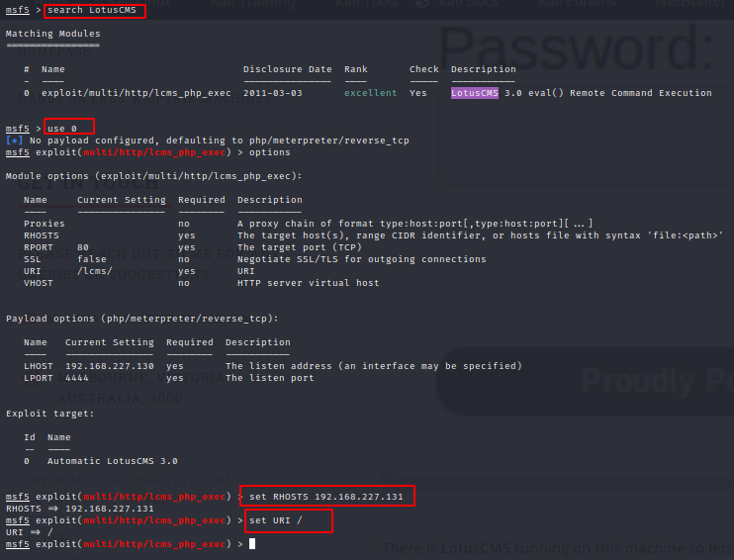
Task: Click the 'search LotusCMS' command text
Action: [92, 10]
